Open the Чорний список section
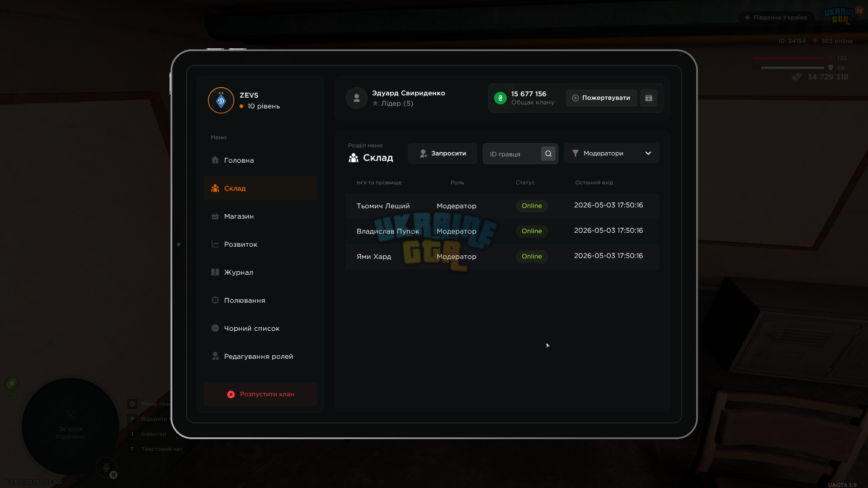The width and height of the screenshot is (868, 488). click(x=260, y=328)
